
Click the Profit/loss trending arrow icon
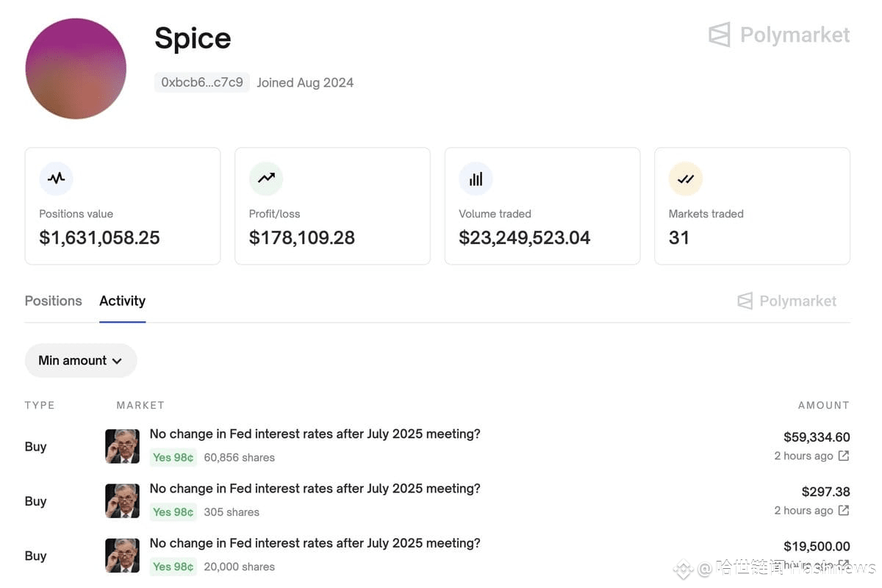coord(266,178)
